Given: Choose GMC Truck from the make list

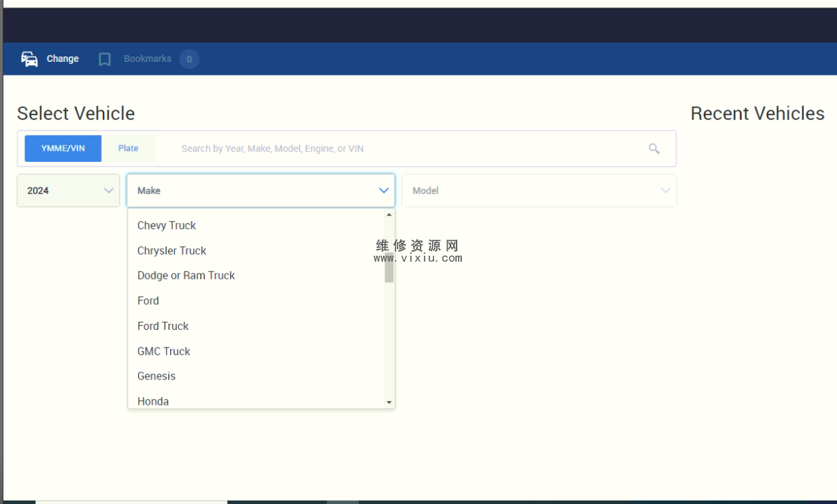Looking at the screenshot, I should coord(256,351).
